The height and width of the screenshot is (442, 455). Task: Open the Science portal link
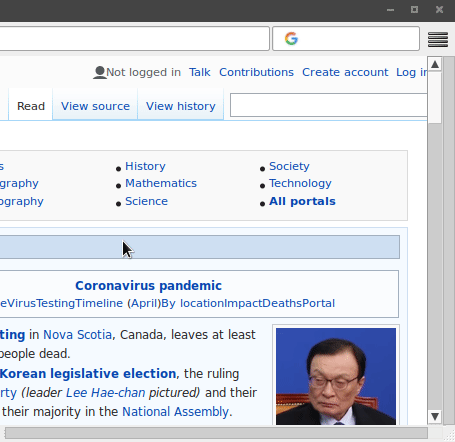[147, 201]
